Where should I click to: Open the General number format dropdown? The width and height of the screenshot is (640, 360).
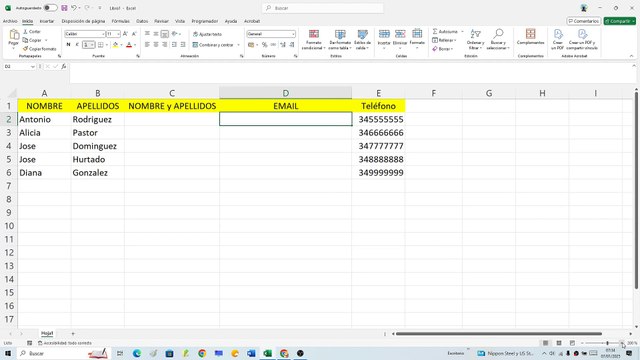[293, 34]
